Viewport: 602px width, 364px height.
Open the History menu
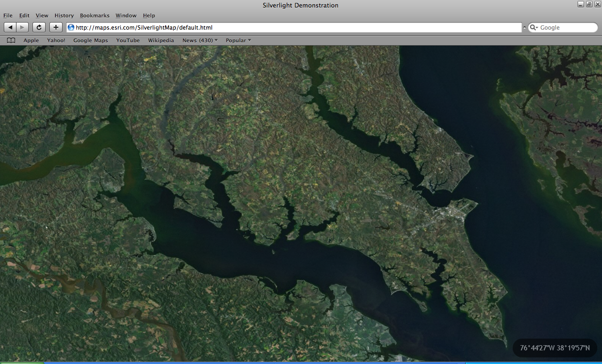(x=64, y=16)
